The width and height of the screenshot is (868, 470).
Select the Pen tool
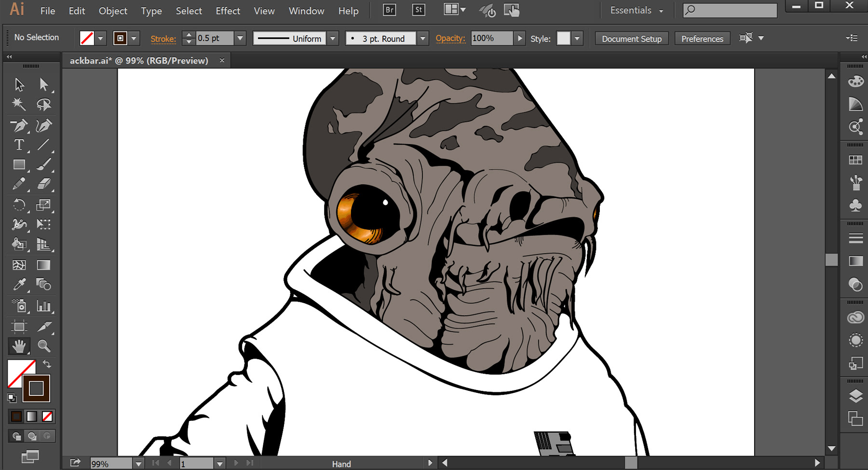point(19,125)
